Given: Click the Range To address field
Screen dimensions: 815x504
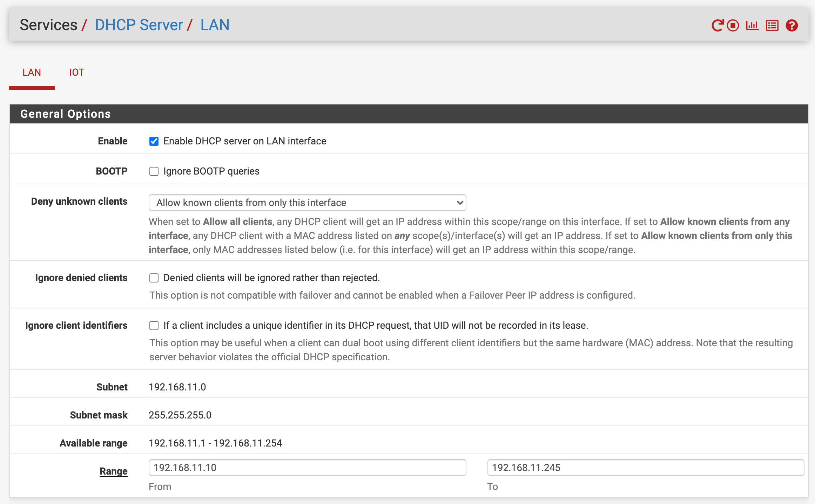Looking at the screenshot, I should click(x=645, y=468).
